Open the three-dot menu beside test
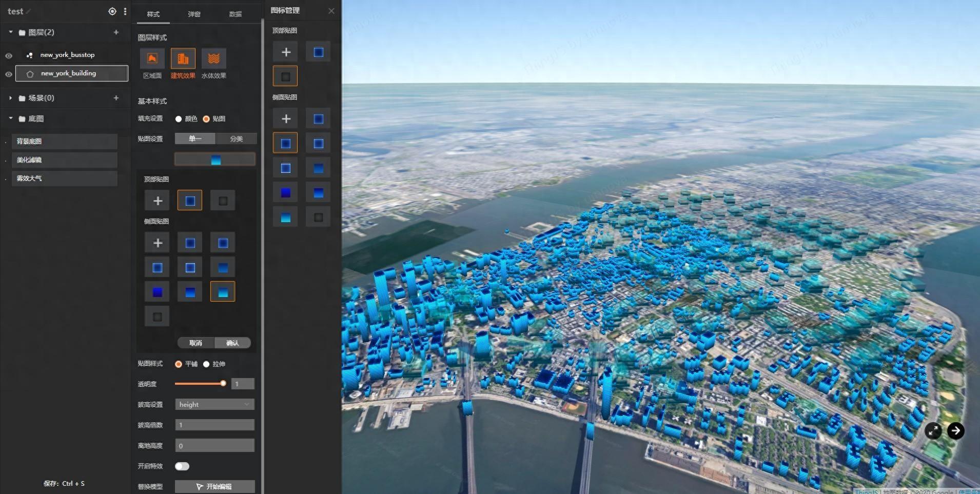Image resolution: width=980 pixels, height=494 pixels. point(125,11)
